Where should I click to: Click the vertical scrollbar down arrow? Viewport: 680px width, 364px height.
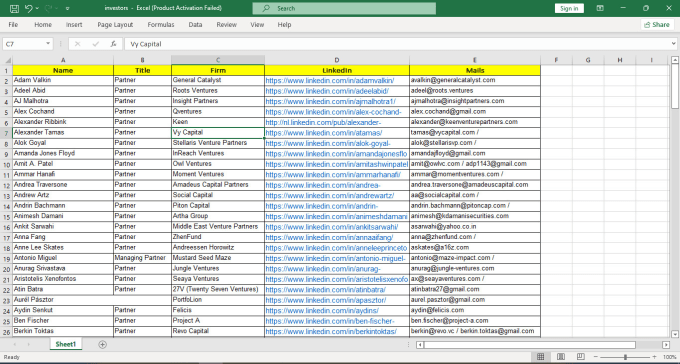[675, 334]
